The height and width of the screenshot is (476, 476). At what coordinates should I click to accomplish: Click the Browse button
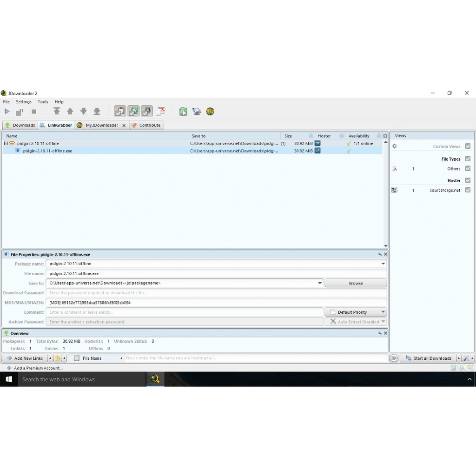tap(356, 283)
